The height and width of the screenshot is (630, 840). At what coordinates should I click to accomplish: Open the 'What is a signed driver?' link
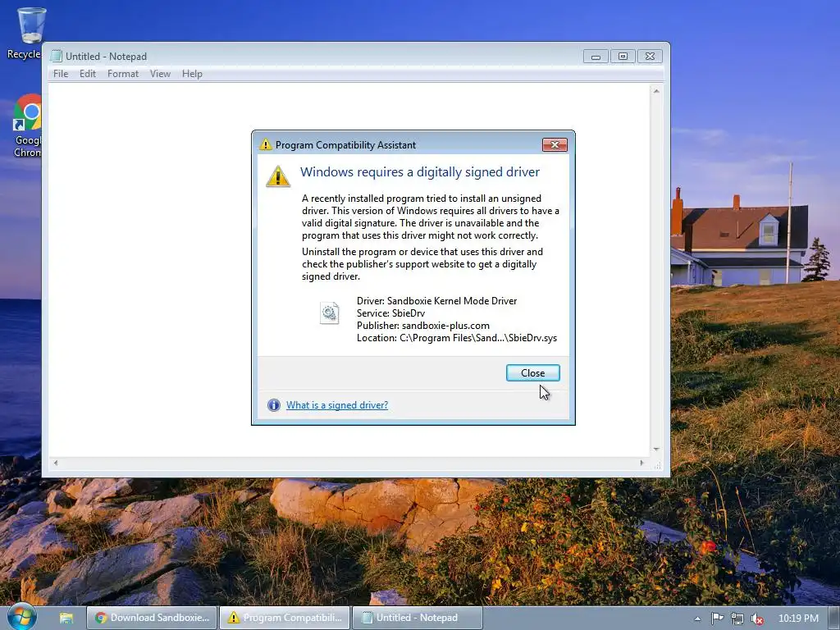pyautogui.click(x=337, y=405)
